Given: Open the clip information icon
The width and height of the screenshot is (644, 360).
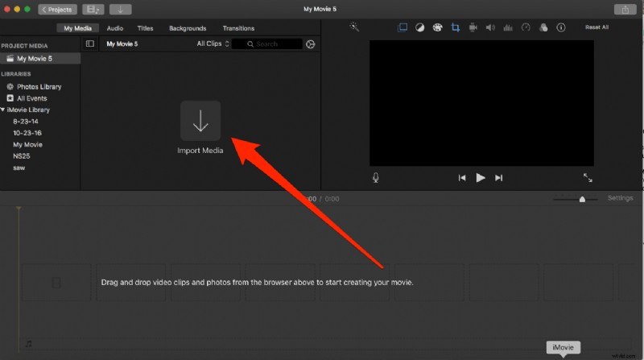Looking at the screenshot, I should (x=560, y=27).
